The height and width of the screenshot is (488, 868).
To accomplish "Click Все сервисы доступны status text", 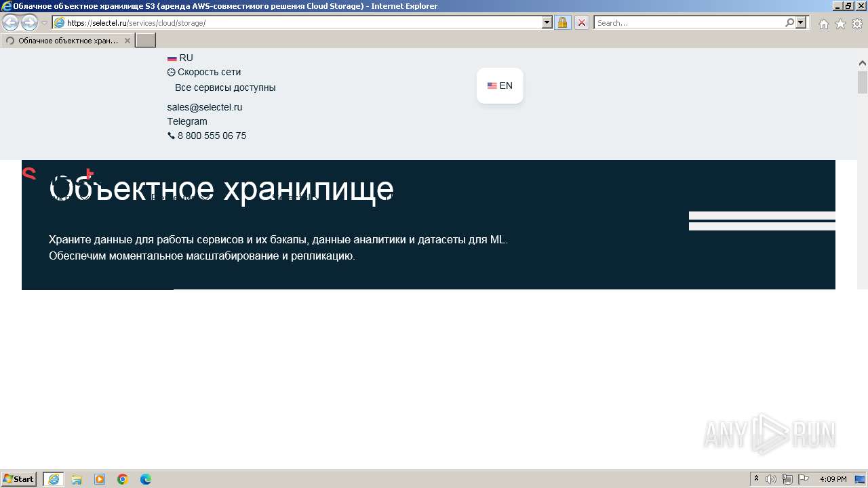I will tap(225, 87).
